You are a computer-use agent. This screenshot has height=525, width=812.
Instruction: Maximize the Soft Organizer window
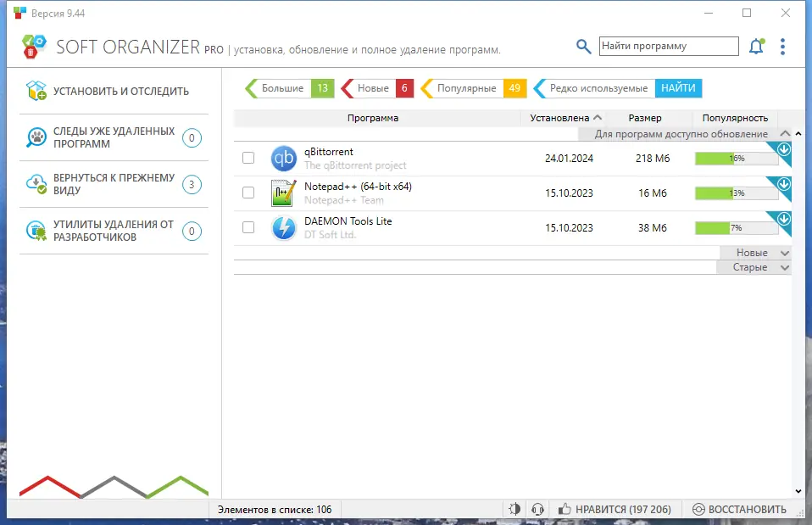[x=747, y=13]
